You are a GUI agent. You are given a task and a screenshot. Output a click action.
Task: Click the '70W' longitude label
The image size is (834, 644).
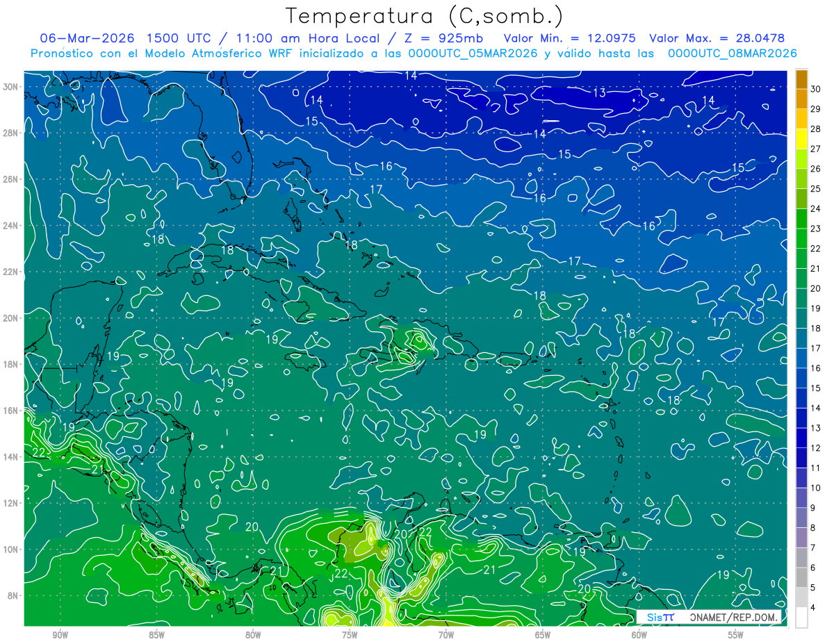pyautogui.click(x=446, y=635)
